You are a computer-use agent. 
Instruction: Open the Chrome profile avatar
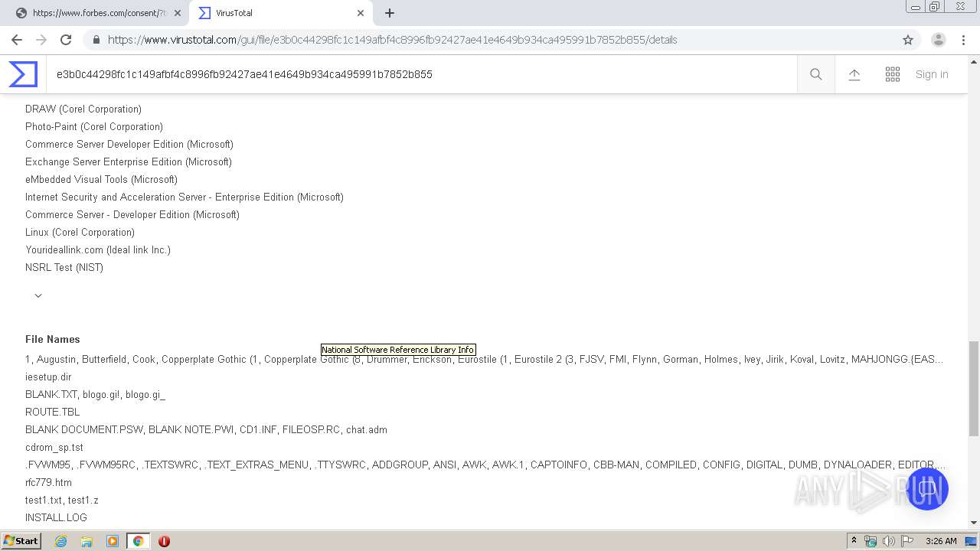[x=939, y=40]
